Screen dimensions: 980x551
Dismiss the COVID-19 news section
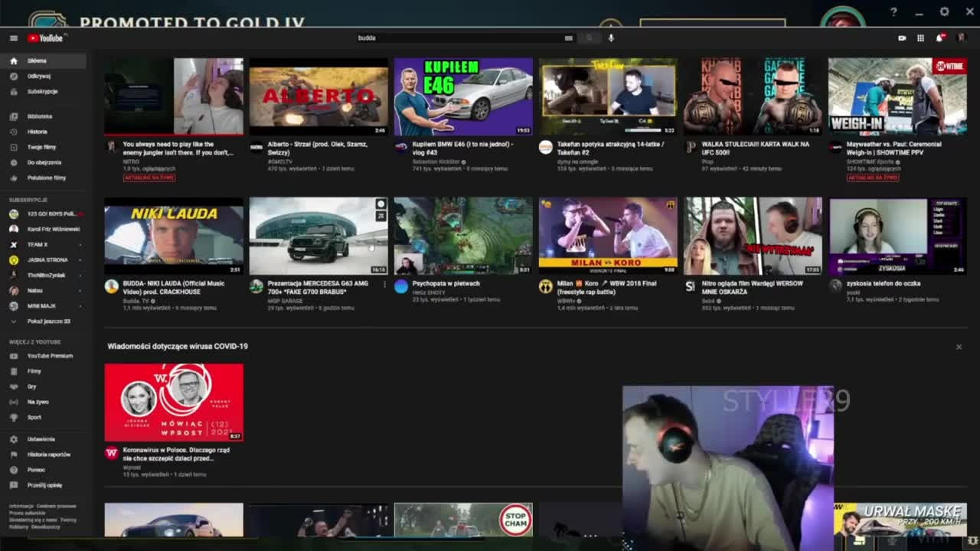click(x=959, y=347)
